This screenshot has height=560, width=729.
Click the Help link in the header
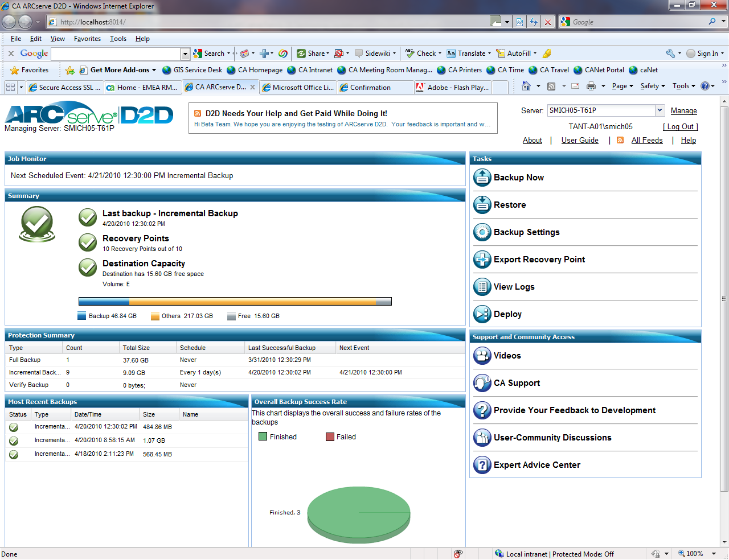689,141
